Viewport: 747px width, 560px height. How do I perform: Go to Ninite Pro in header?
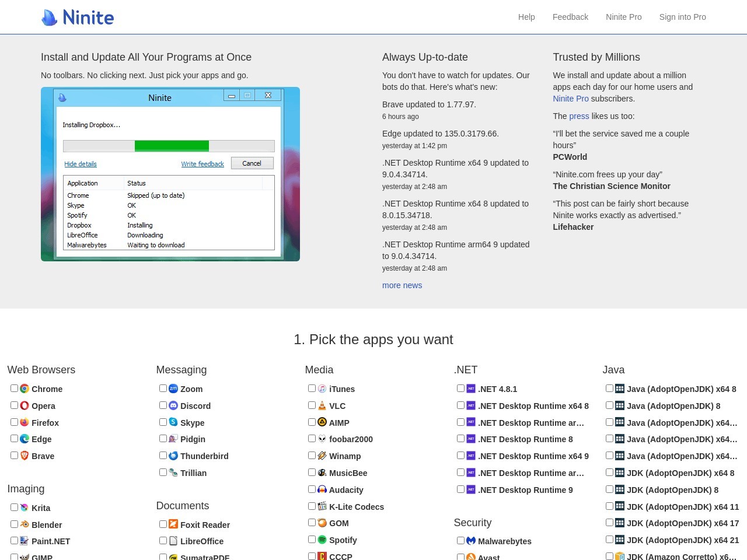point(623,17)
